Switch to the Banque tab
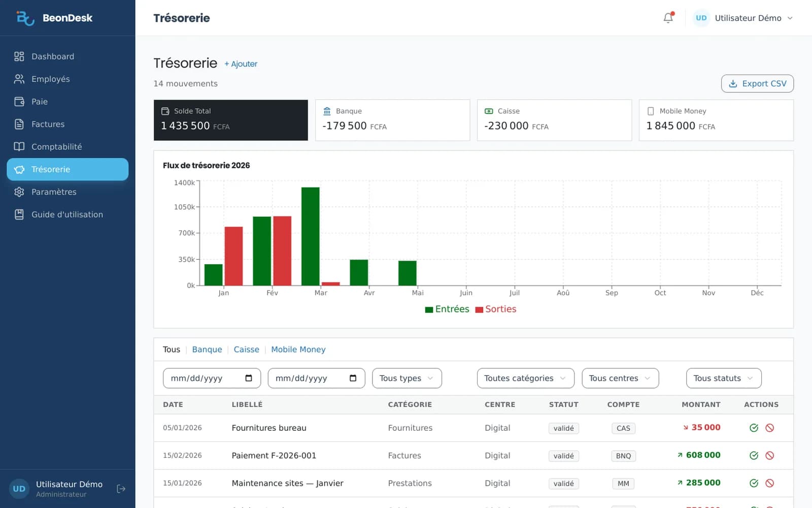812x508 pixels. click(207, 350)
